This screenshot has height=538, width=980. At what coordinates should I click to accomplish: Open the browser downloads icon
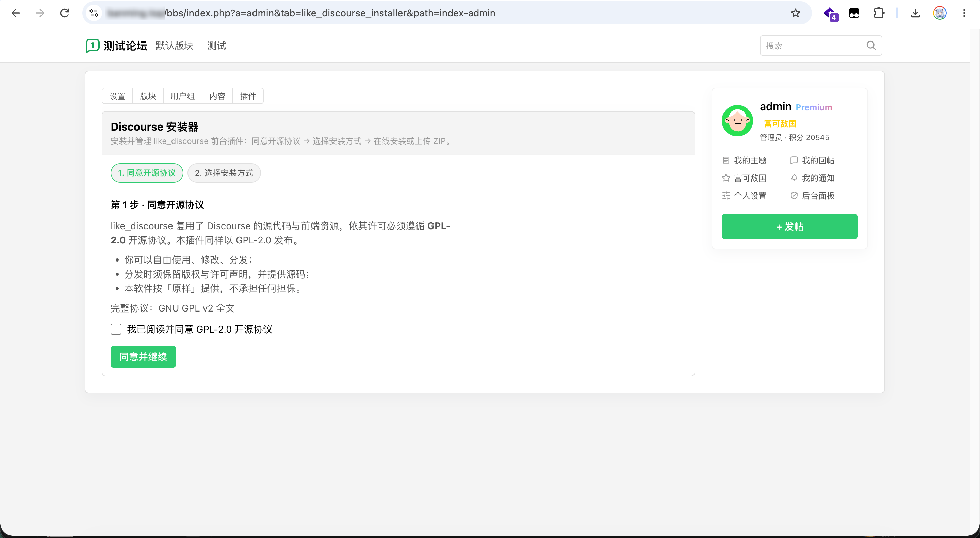[915, 13]
